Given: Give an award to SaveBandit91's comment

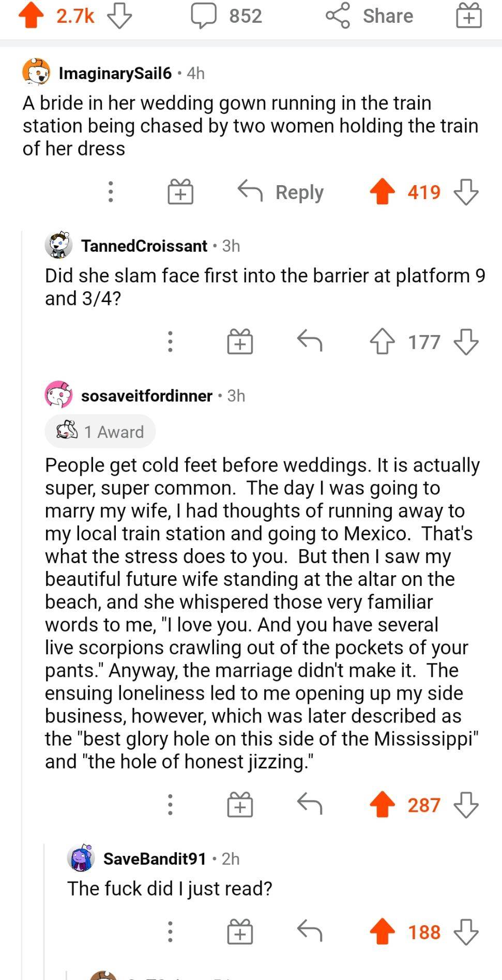Looking at the screenshot, I should 239,931.
